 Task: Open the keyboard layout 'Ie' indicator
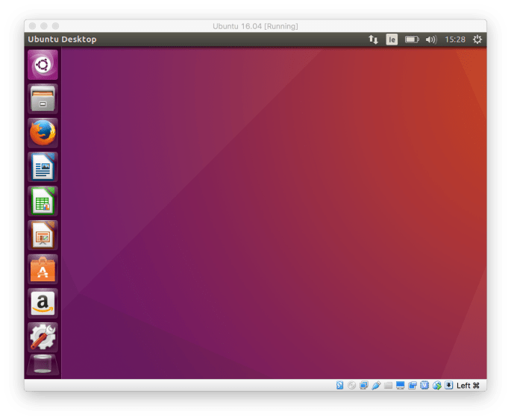point(392,40)
